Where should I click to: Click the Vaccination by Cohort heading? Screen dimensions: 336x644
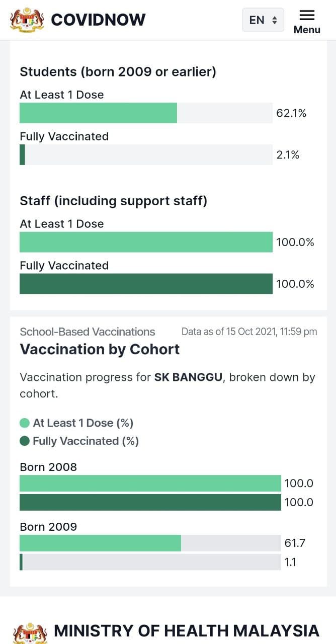(100, 349)
